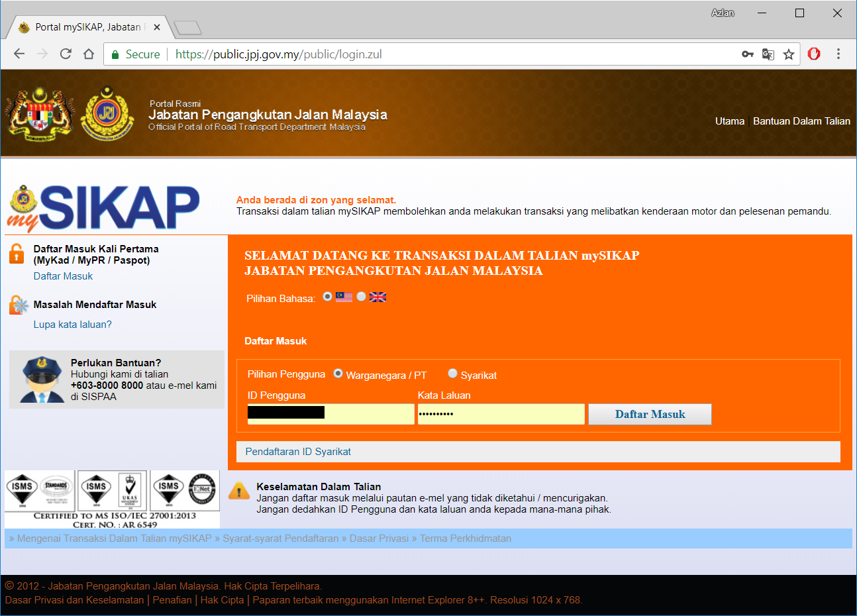857x616 pixels.
Task: Open saved passwords key icon in address bar
Action: (x=748, y=54)
